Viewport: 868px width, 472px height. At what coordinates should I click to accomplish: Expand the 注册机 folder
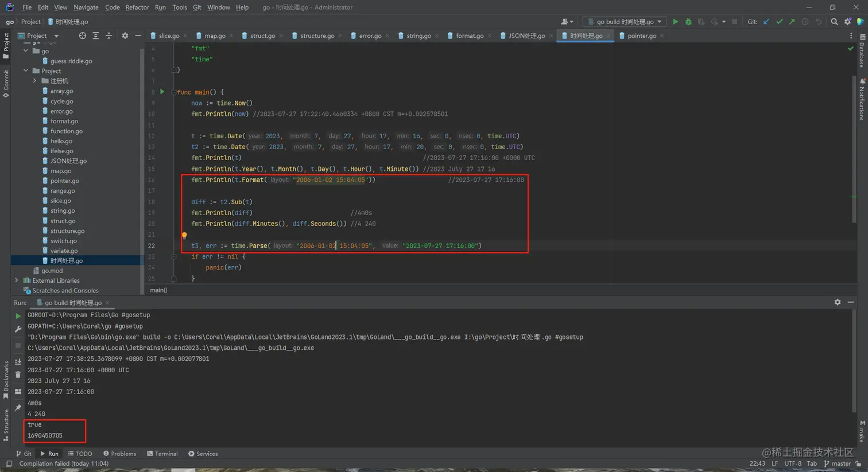[35, 81]
